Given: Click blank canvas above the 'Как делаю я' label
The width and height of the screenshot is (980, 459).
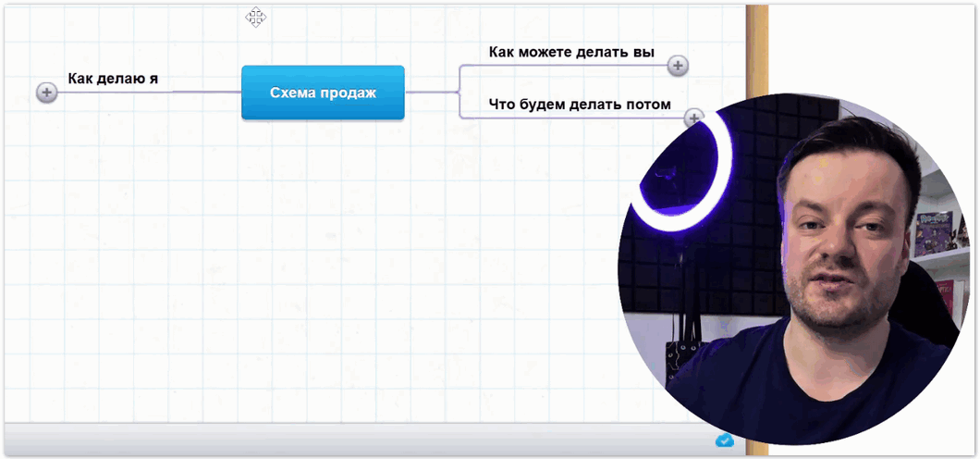Looking at the screenshot, I should click(x=111, y=37).
